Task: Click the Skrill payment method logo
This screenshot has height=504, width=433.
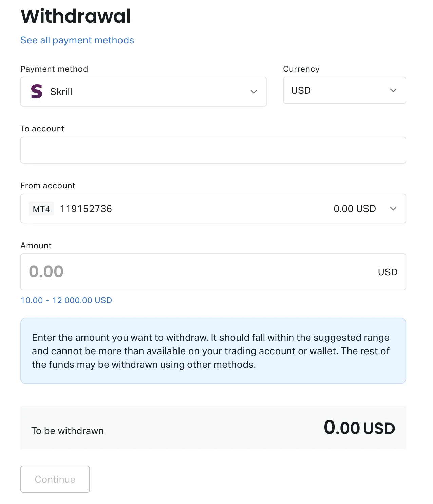Action: click(36, 91)
